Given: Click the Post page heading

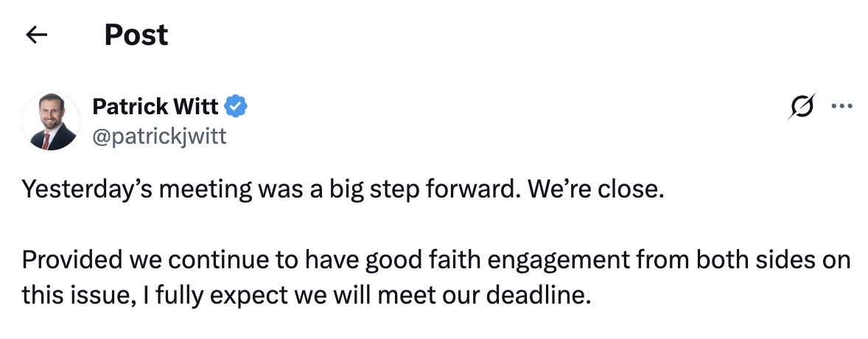Looking at the screenshot, I should pyautogui.click(x=136, y=35).
